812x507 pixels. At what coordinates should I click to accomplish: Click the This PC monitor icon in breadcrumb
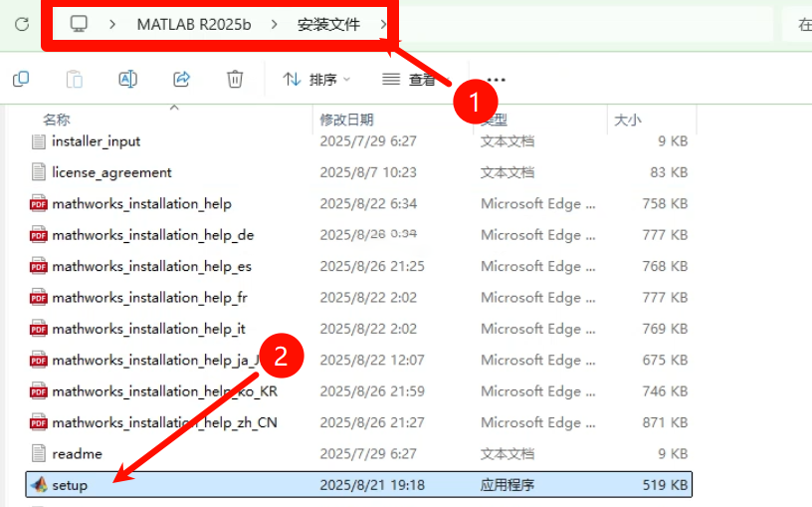(79, 24)
